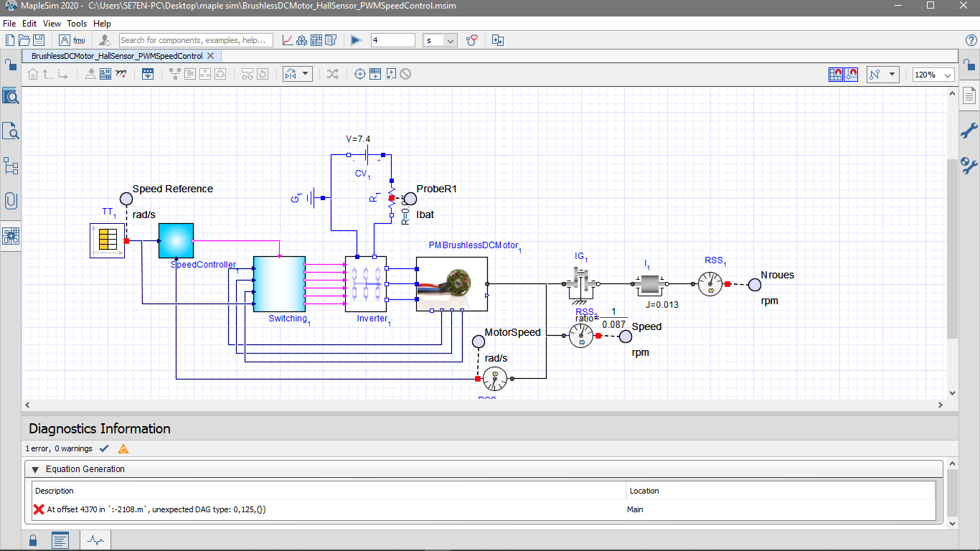980x551 pixels.
Task: Click the blue checkmark in Diagnostics
Action: [104, 449]
